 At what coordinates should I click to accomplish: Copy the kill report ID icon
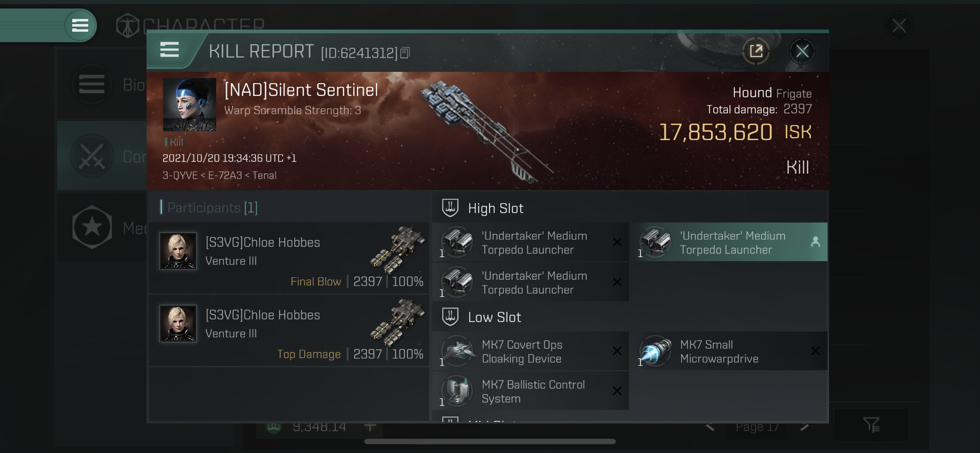405,53
